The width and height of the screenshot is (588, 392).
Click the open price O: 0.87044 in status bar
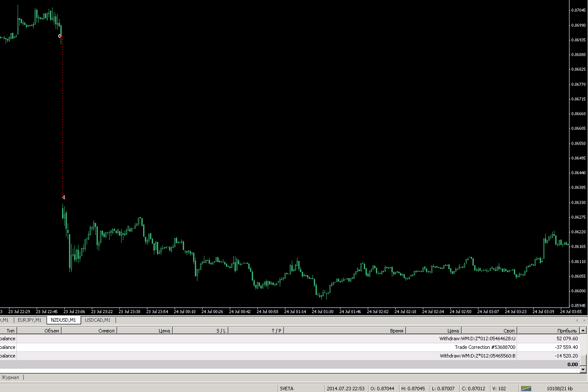(382, 389)
